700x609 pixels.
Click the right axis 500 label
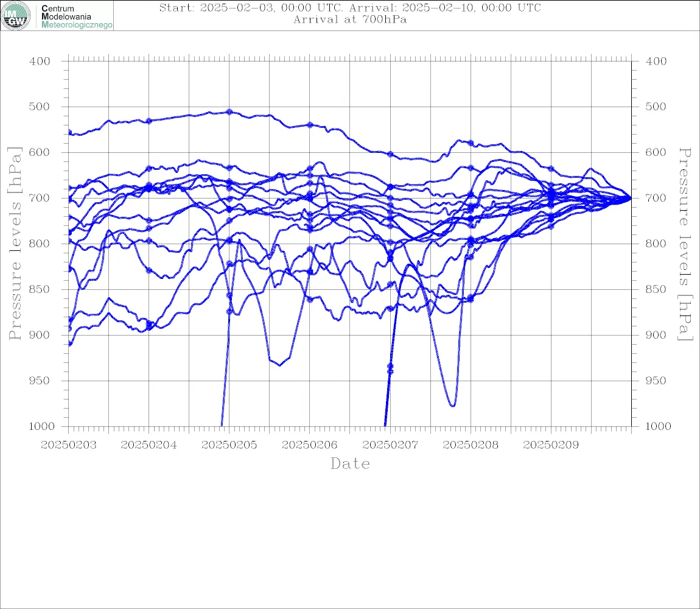(656, 107)
